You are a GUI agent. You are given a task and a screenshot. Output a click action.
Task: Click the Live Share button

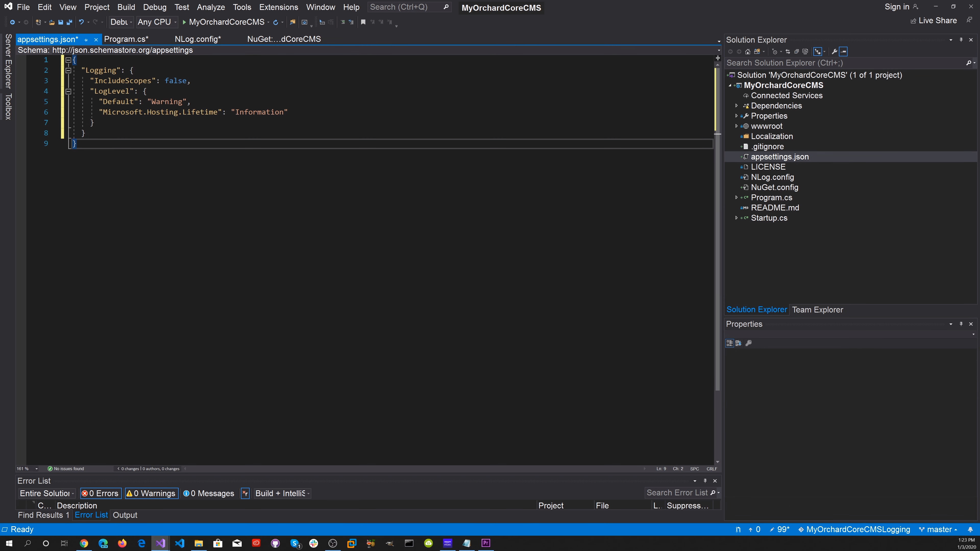934,20
